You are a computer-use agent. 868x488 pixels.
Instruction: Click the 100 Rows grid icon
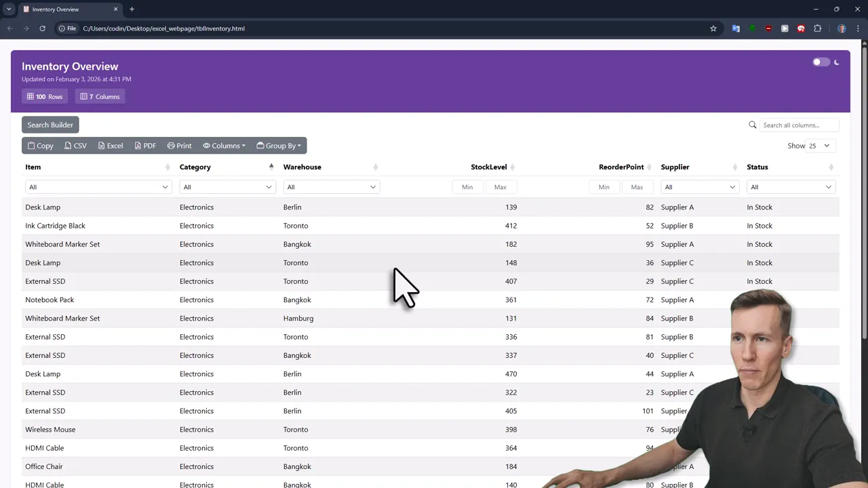[30, 96]
